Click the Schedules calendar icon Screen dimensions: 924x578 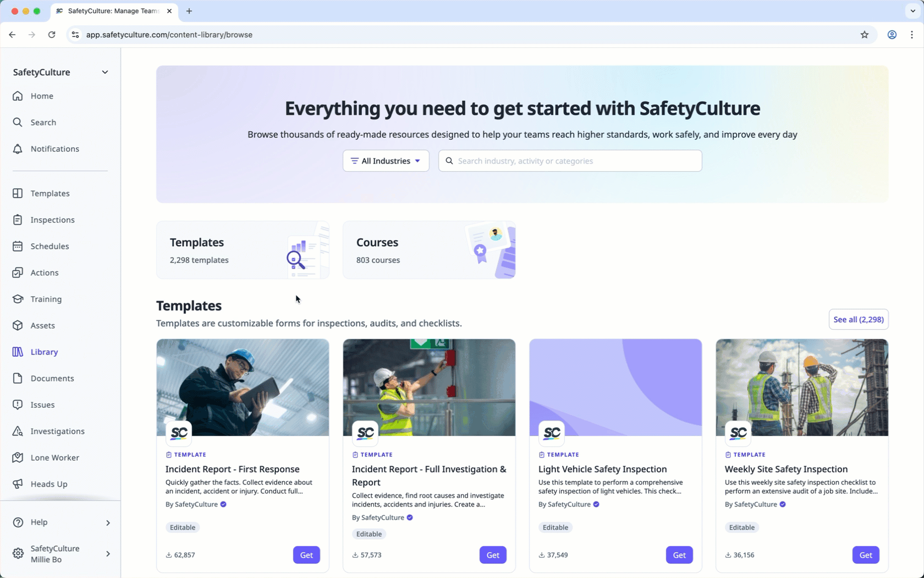pyautogui.click(x=18, y=246)
